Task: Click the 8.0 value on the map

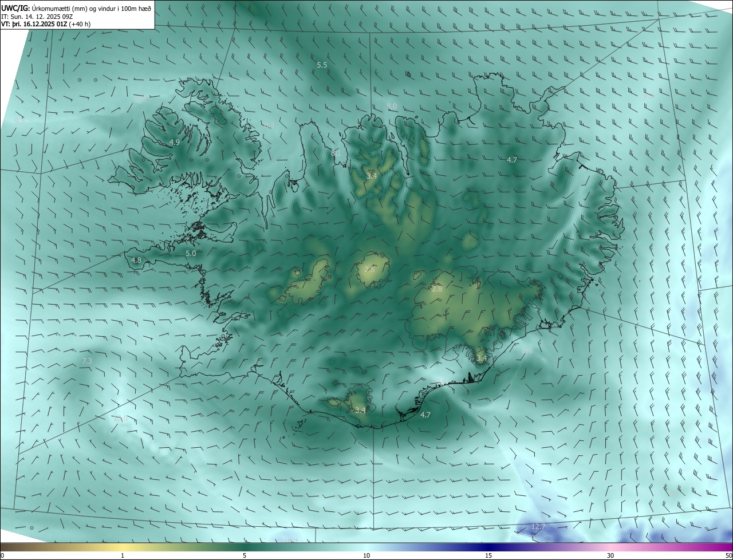Action: pos(392,107)
